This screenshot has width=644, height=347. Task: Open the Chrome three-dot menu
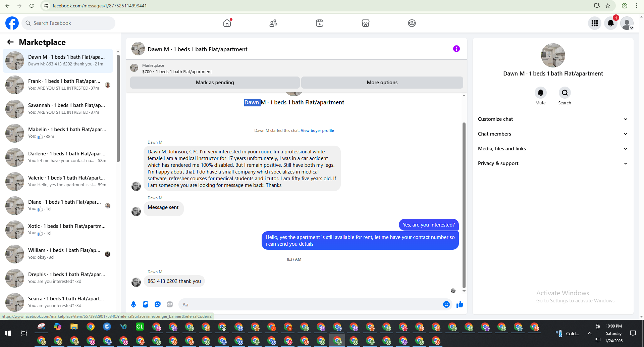click(x=637, y=6)
